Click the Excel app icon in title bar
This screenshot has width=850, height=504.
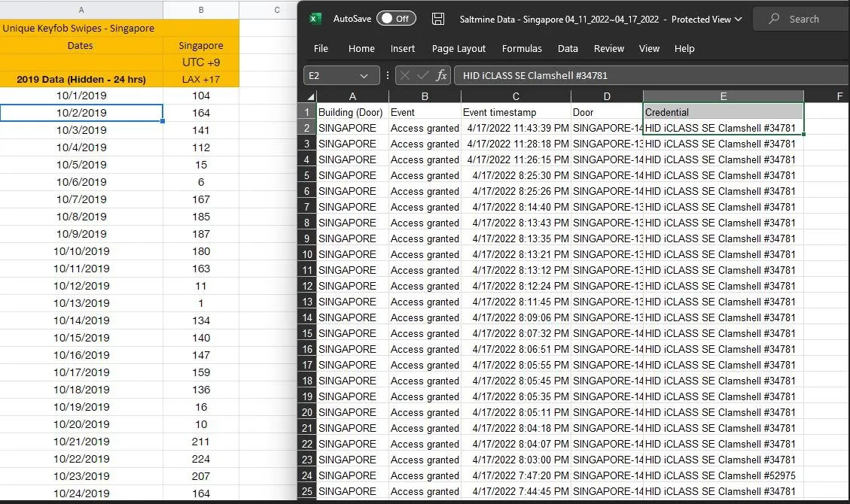point(315,18)
